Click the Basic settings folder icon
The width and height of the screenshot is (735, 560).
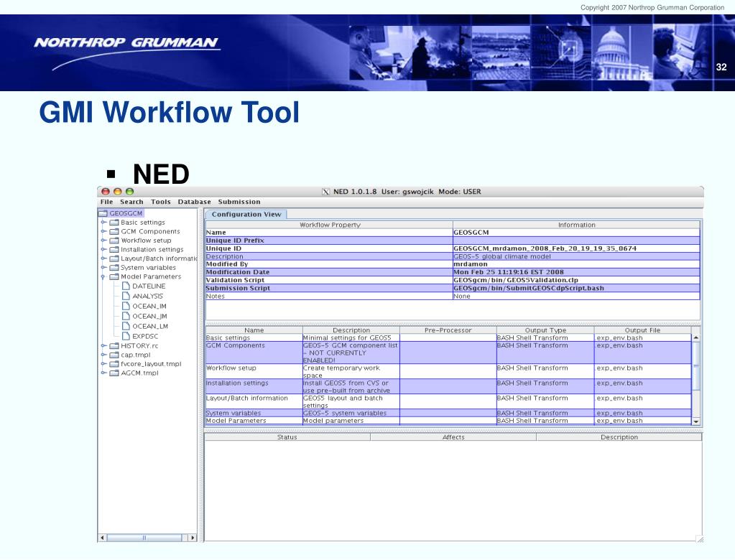click(x=114, y=223)
